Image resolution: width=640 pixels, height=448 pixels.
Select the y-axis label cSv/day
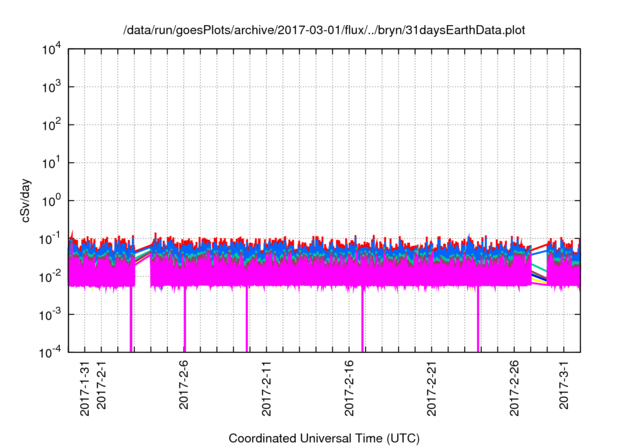click(25, 200)
